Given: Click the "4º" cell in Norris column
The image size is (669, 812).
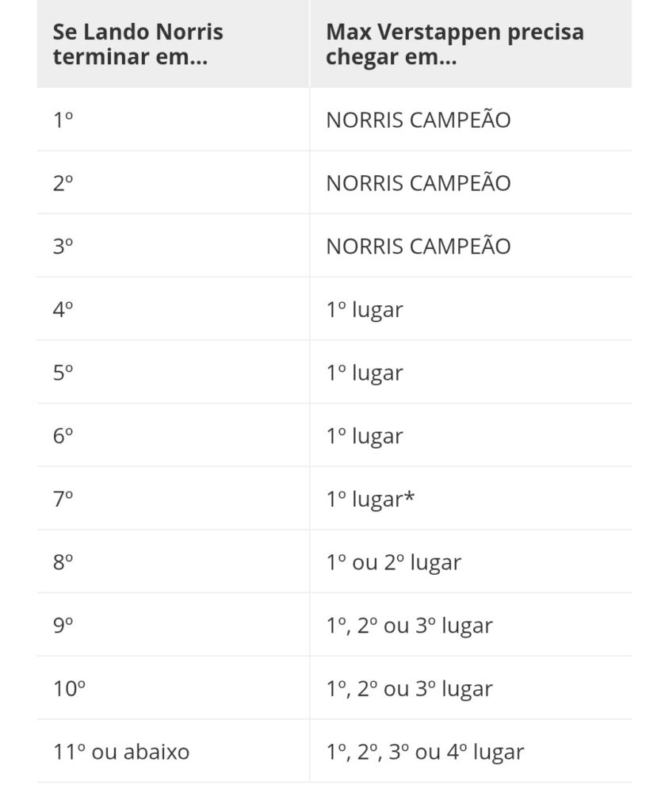Looking at the screenshot, I should [x=63, y=309].
